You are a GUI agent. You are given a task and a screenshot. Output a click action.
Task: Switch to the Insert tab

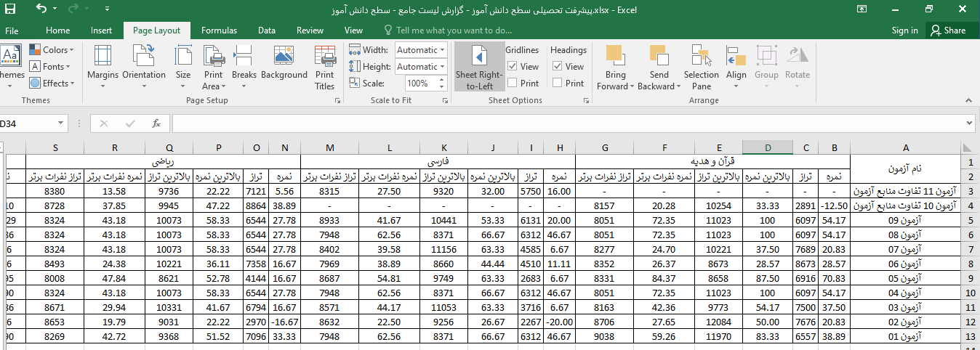coord(101,30)
